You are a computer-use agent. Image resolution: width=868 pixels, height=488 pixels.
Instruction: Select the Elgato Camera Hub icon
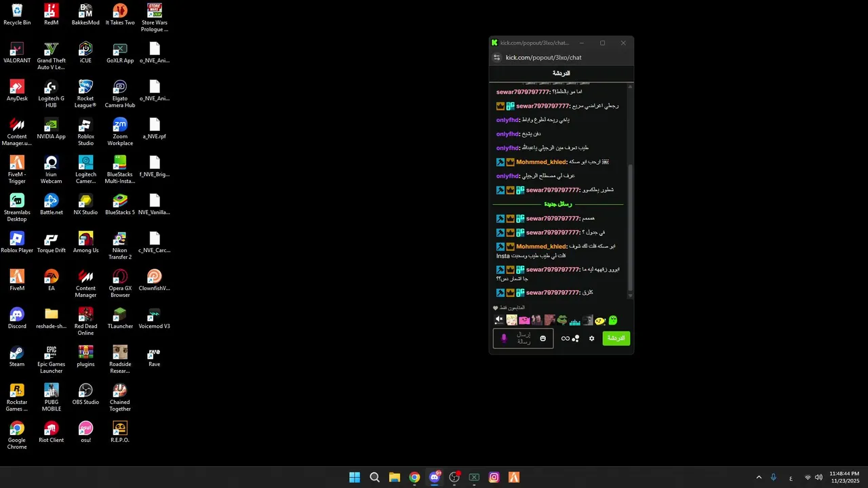120,94
